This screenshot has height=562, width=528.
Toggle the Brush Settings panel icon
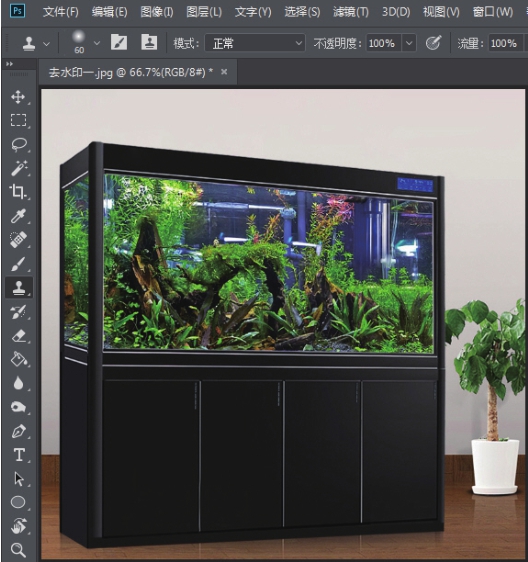(x=119, y=43)
